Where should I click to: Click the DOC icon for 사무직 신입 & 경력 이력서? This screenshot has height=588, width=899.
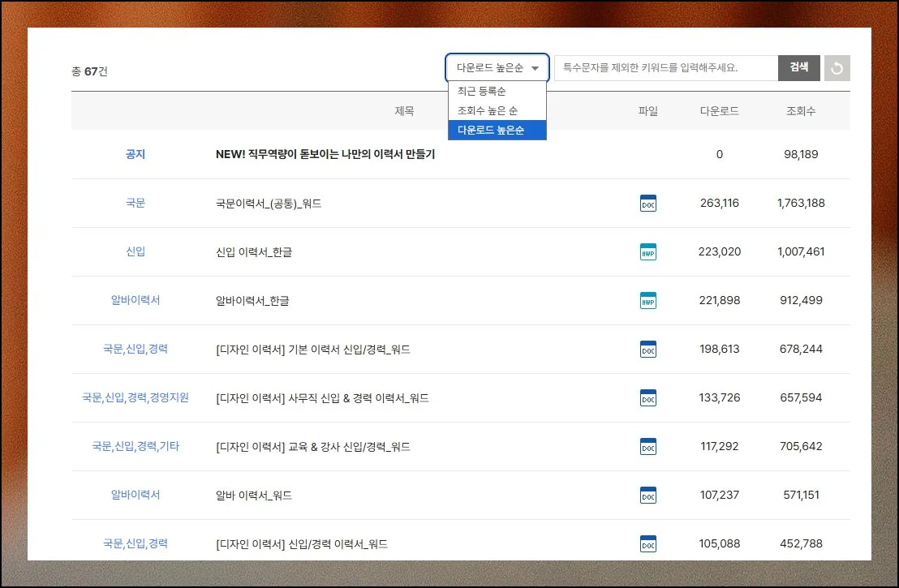647,397
